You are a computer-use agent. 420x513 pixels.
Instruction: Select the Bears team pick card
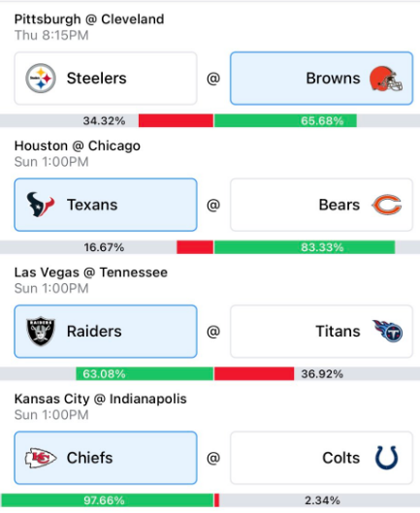[x=321, y=205]
